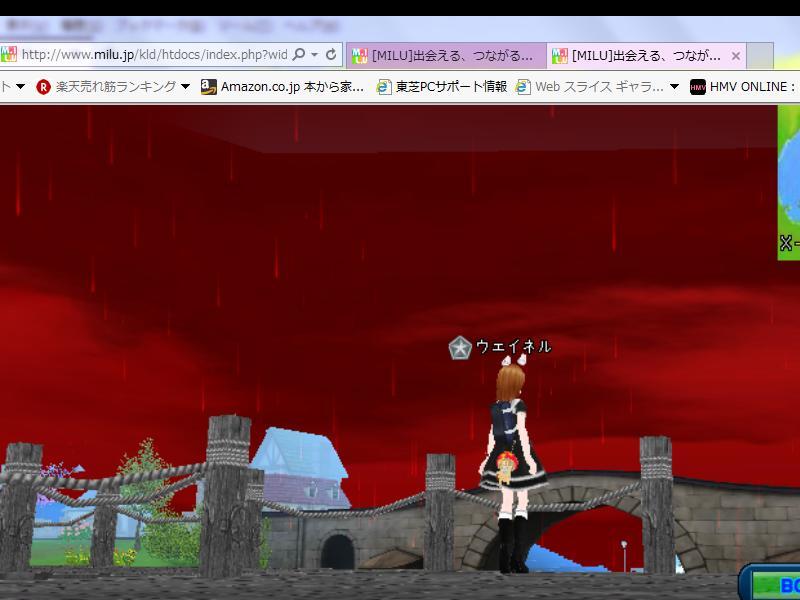Click the Web Slice Gallery icon
Image resolution: width=800 pixels, height=600 pixels.
click(x=523, y=87)
